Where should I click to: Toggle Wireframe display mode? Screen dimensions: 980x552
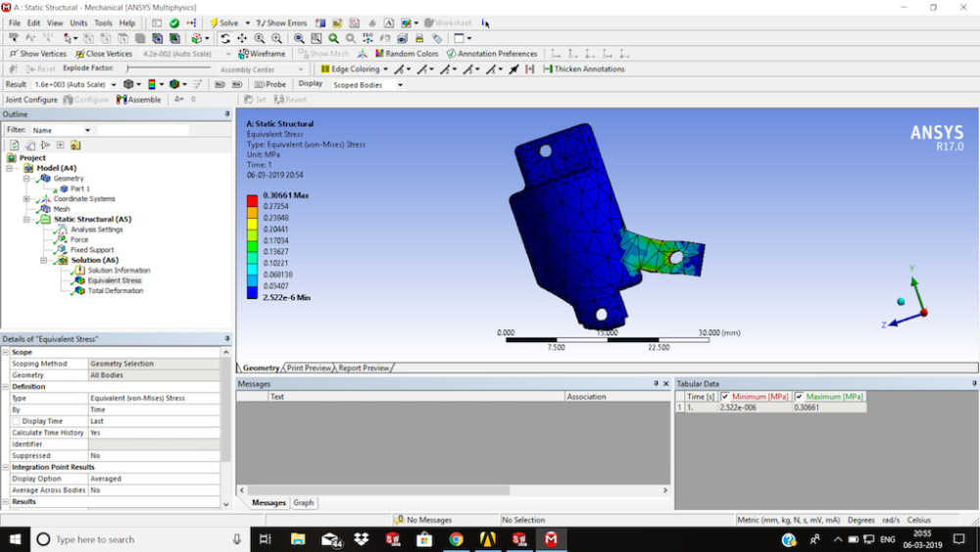(262, 54)
